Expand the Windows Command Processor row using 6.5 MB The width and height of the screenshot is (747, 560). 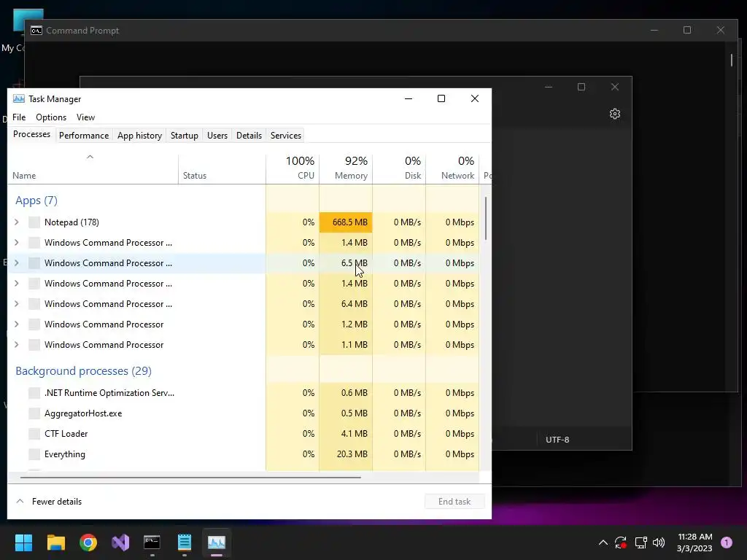[x=17, y=262]
